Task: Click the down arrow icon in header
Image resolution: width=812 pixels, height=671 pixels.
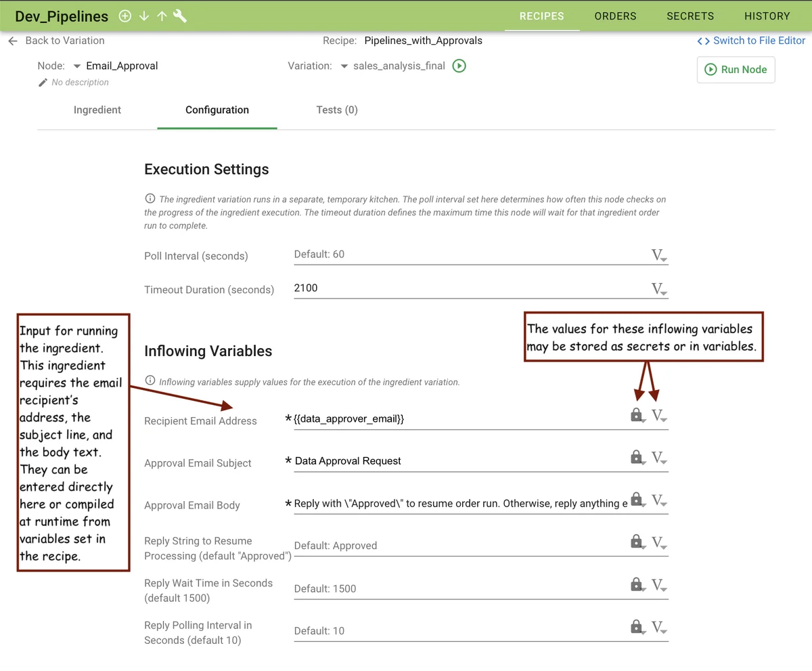Action: click(x=143, y=16)
